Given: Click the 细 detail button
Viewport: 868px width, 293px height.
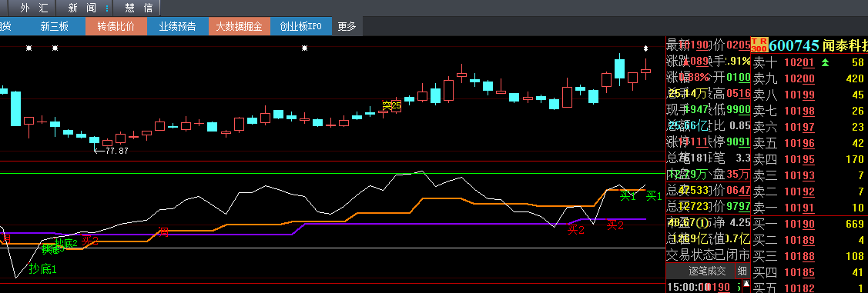Looking at the screenshot, I should [x=742, y=271].
